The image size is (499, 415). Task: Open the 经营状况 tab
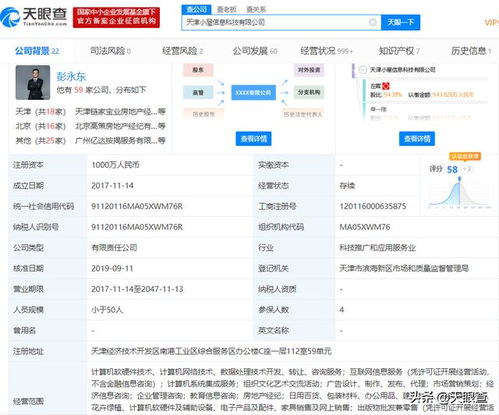[326, 51]
